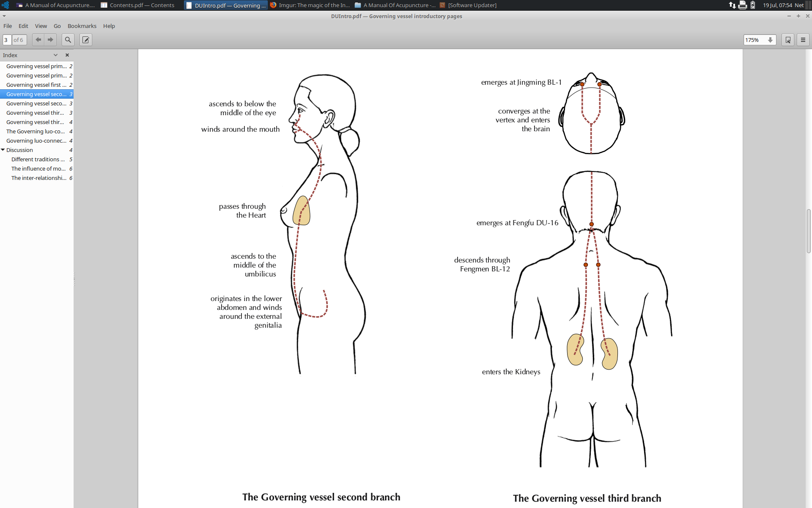This screenshot has height=508, width=812.
Task: Open the View menu
Action: [41, 26]
